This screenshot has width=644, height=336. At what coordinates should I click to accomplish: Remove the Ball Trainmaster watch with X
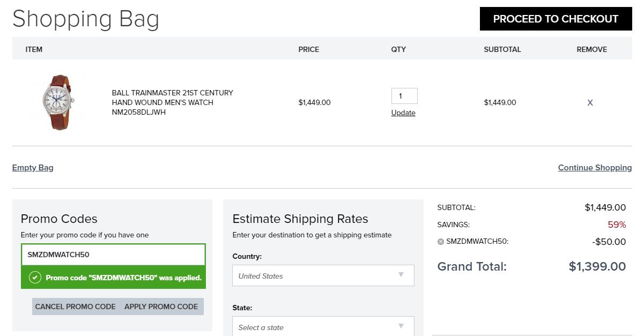(x=590, y=103)
